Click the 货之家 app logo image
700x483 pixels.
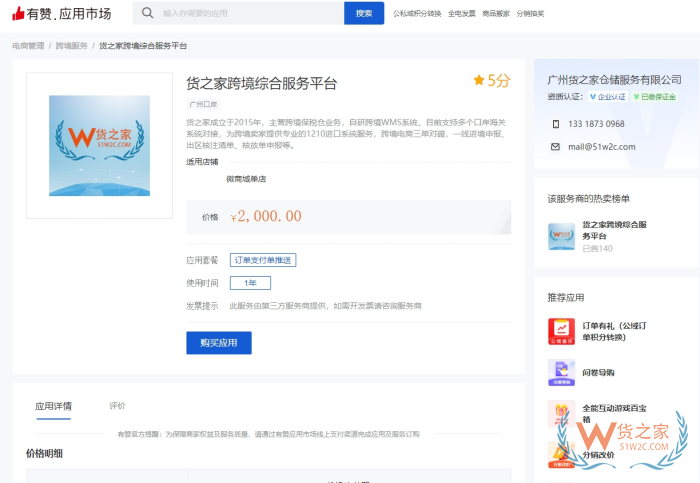point(100,146)
